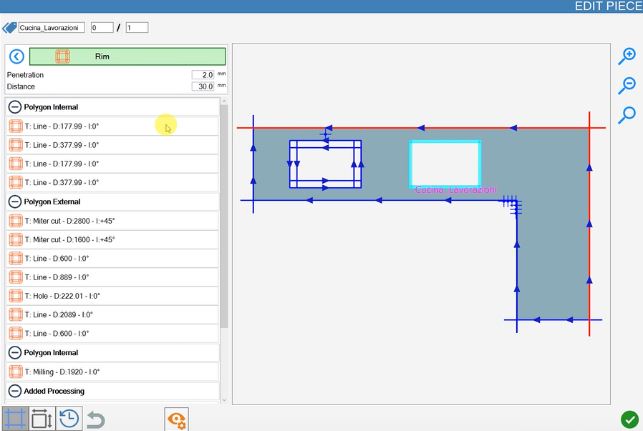Screen dimensions: 643x431
Task: Collapse the Polygon External group
Action: pos(15,202)
